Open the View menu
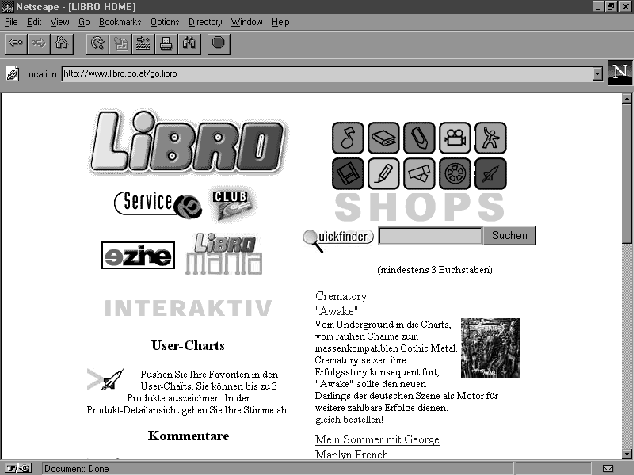Screen dimensions: 634x475 [x=60, y=22]
